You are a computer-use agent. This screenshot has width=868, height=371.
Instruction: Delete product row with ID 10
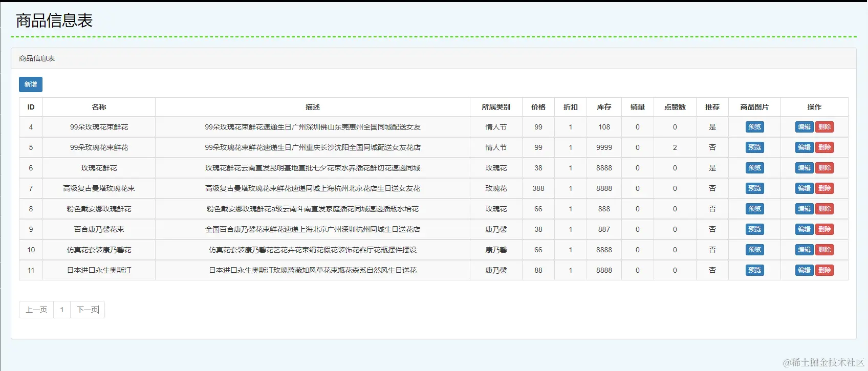pyautogui.click(x=824, y=250)
